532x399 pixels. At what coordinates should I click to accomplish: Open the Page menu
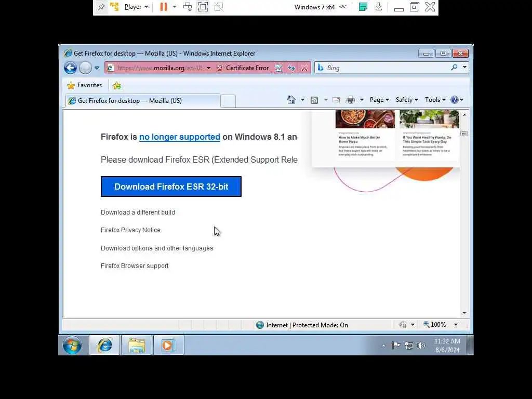pos(379,100)
